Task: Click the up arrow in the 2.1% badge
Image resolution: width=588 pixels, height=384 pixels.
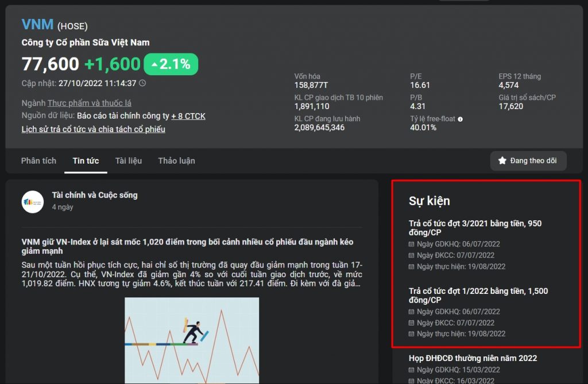Action: pyautogui.click(x=154, y=65)
